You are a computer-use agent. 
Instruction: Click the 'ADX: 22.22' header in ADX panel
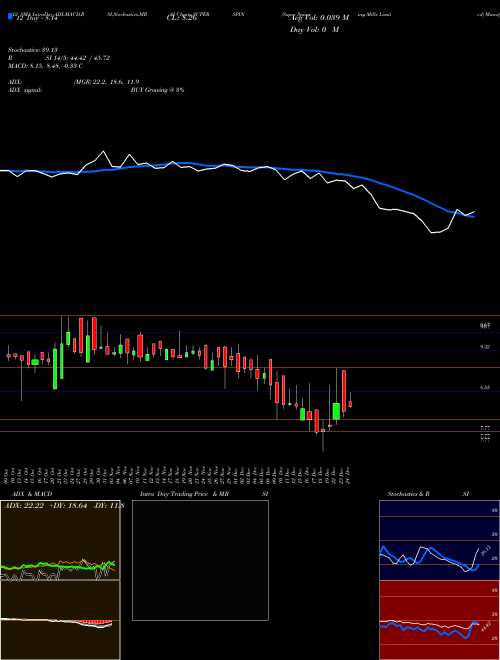click(x=24, y=506)
